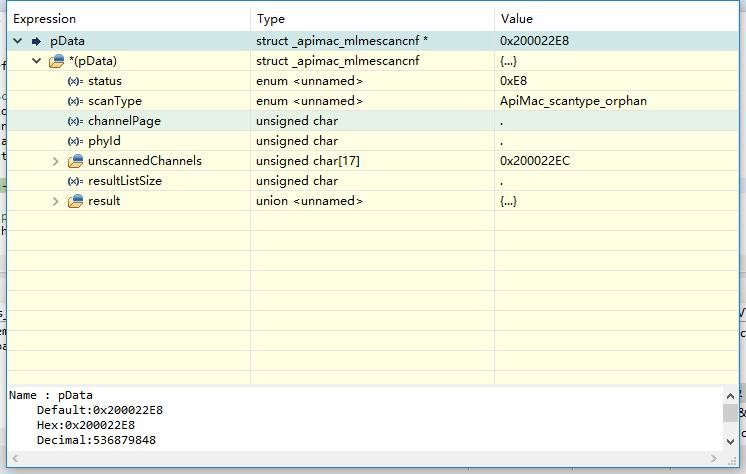Click the {...} value of result
Viewport: 746px width, 474px height.
point(508,201)
